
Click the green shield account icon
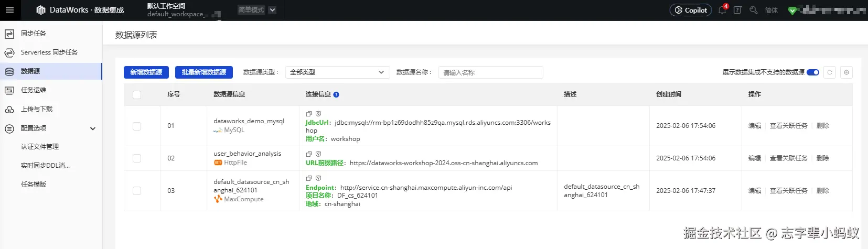tap(792, 10)
